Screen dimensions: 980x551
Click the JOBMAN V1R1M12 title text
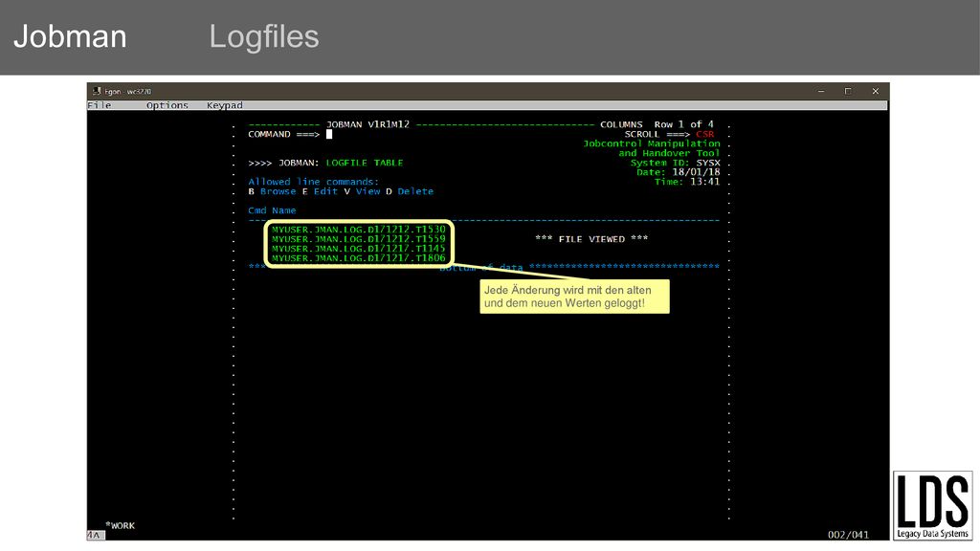[x=367, y=124]
